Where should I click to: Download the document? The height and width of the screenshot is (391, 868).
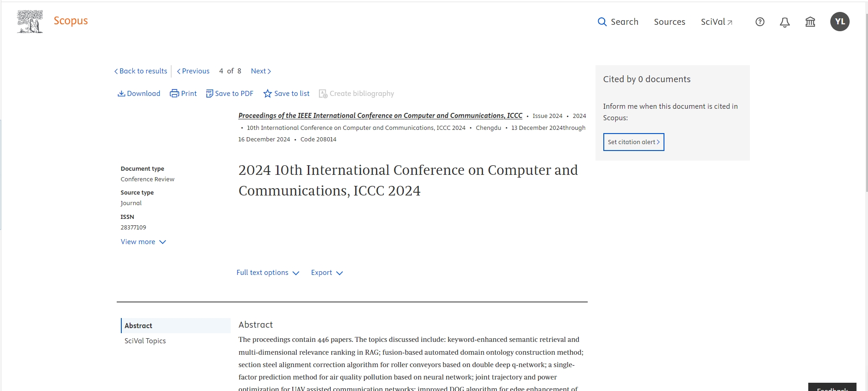139,94
